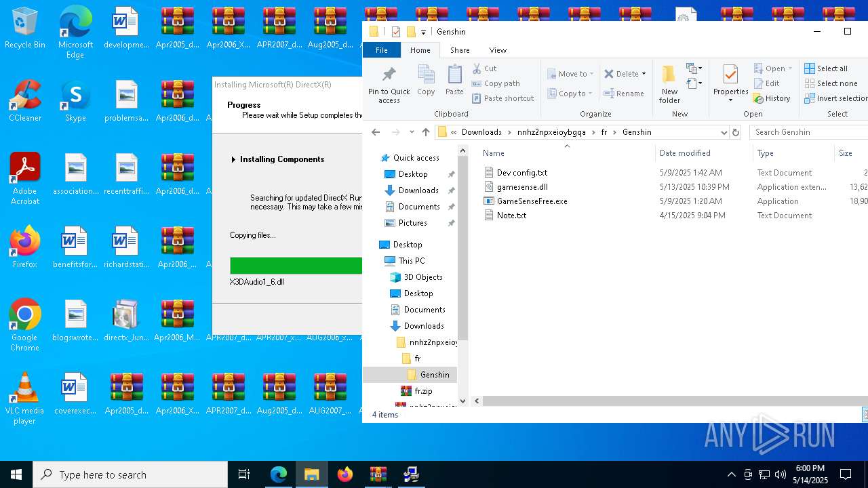Go back with the Back arrow

376,132
